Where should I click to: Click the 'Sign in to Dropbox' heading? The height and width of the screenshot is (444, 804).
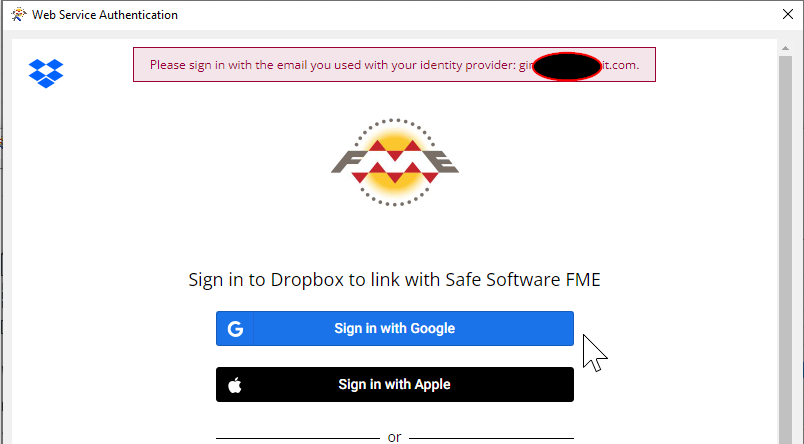click(x=394, y=280)
